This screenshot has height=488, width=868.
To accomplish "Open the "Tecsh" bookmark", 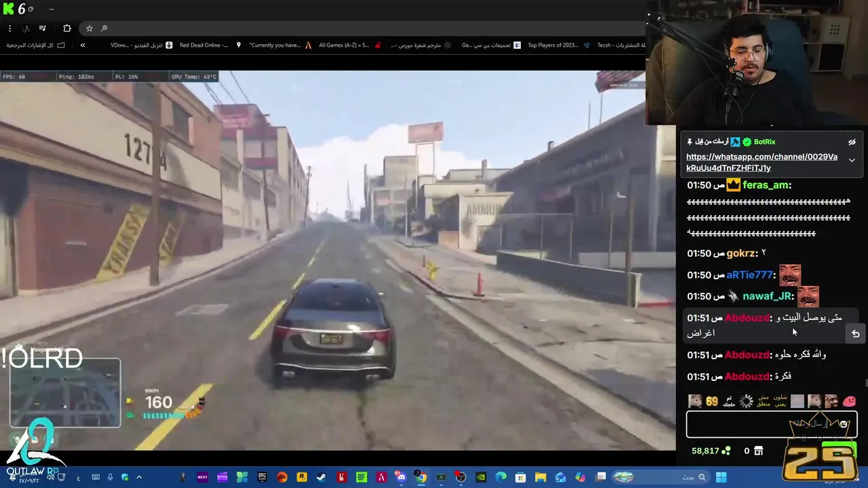I will coord(620,45).
